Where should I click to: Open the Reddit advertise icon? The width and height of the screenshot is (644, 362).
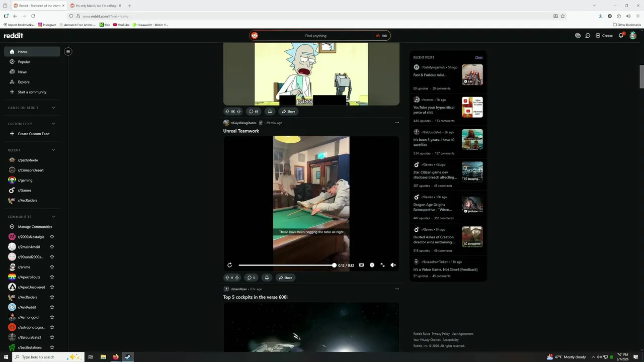(578, 36)
